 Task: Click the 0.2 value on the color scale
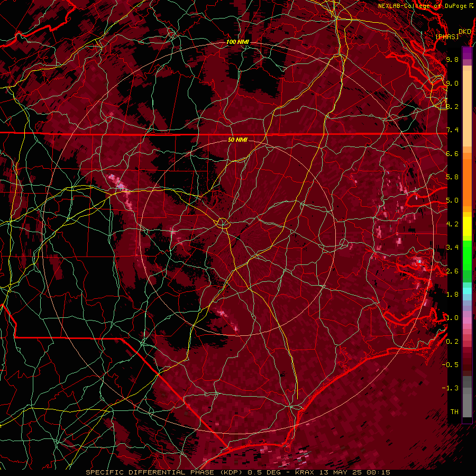tap(452, 341)
